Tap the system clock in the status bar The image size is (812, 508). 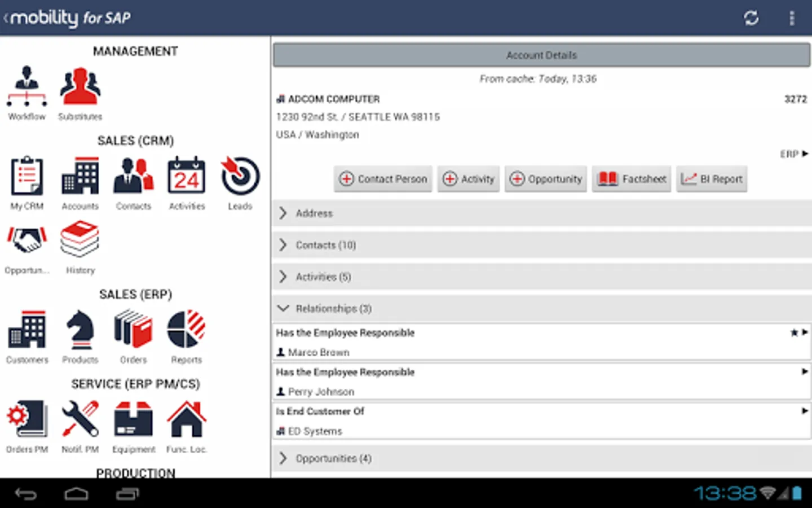tap(725, 493)
